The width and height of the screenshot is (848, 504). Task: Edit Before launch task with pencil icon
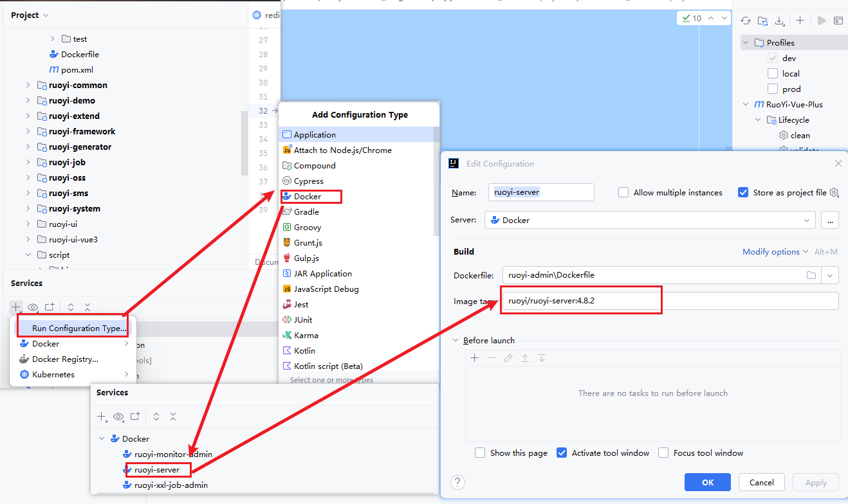[x=508, y=358]
